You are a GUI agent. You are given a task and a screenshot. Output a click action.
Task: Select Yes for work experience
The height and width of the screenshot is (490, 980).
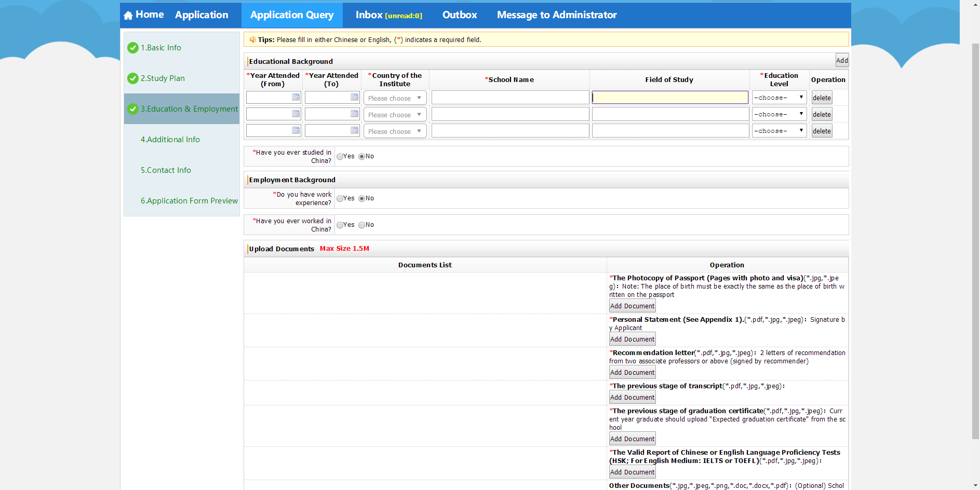pyautogui.click(x=340, y=198)
